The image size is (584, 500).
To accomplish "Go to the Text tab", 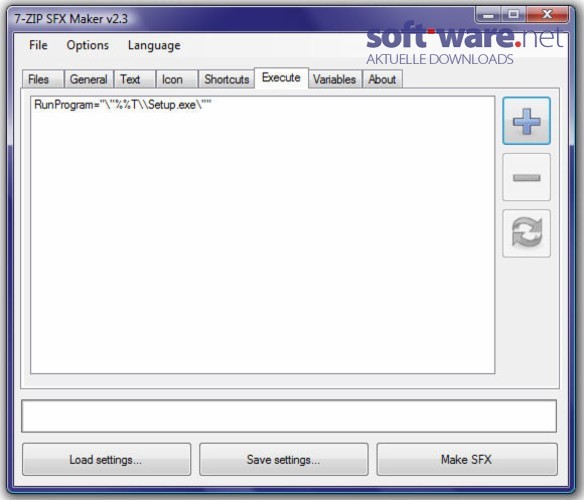I will click(x=134, y=79).
